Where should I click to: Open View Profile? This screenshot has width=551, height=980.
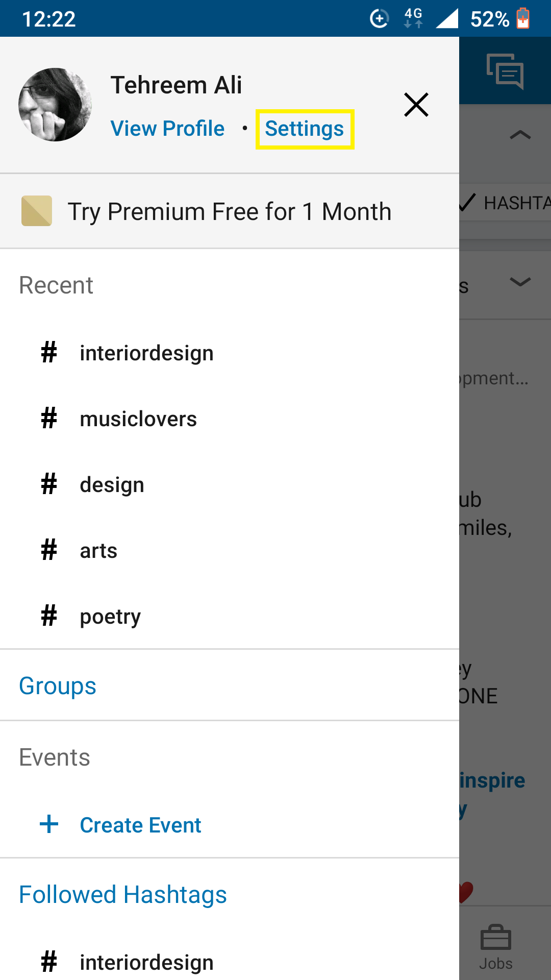[167, 129]
